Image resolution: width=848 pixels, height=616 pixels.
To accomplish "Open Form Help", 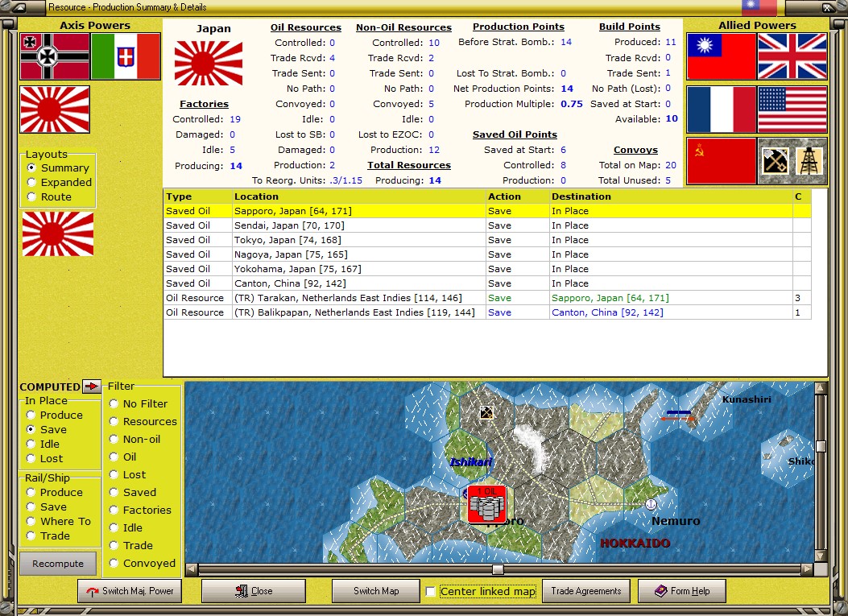I will coord(682,591).
